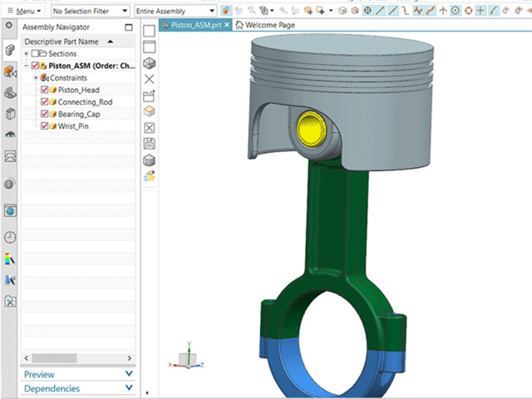
Task: Open the Entire Assembly scope dropdown
Action: (175, 12)
